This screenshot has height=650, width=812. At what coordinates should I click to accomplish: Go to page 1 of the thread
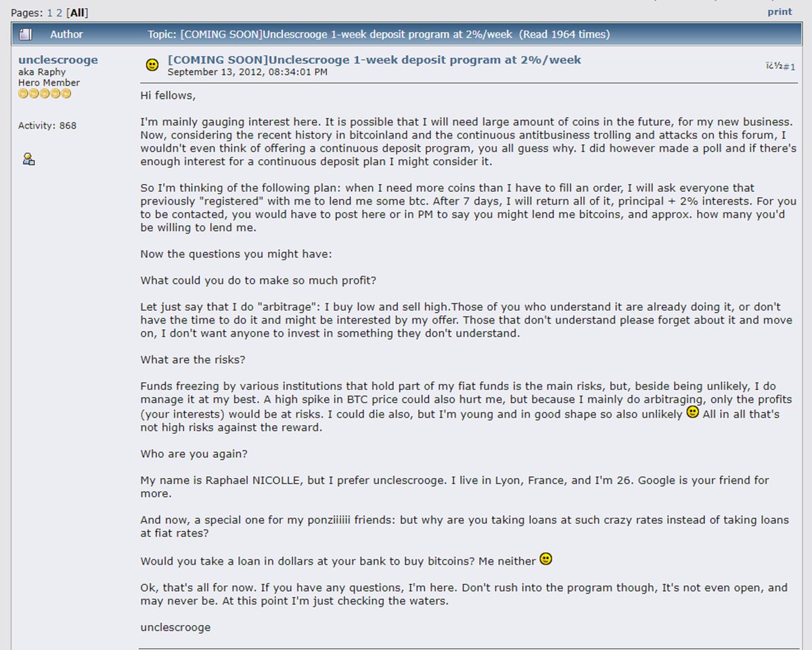[x=49, y=13]
